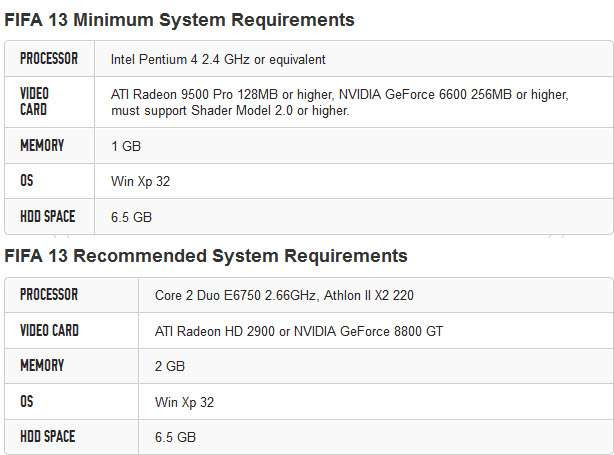Click the 2 GB memory value
Screen dimensions: 614x455
(170, 366)
